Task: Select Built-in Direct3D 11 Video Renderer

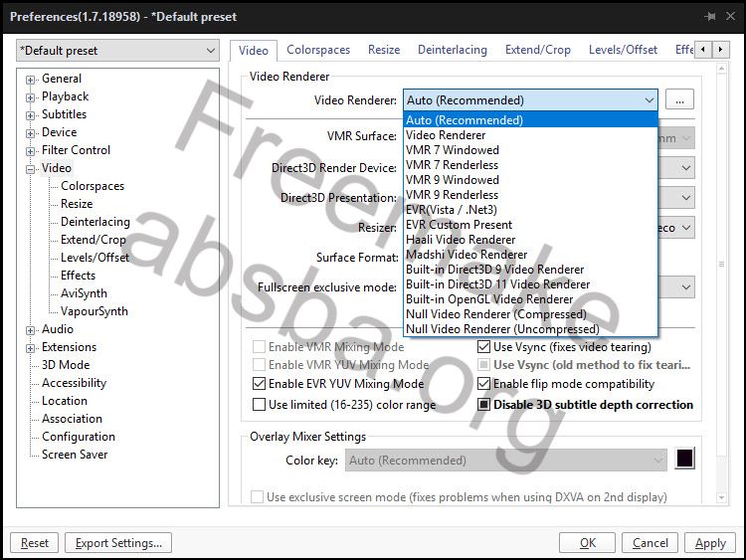Action: pos(530,284)
